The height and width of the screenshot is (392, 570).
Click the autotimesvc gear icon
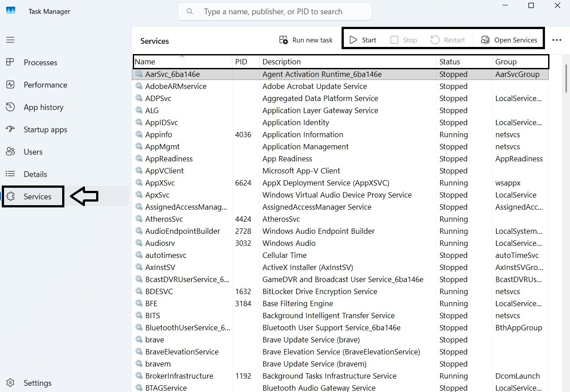tap(139, 255)
